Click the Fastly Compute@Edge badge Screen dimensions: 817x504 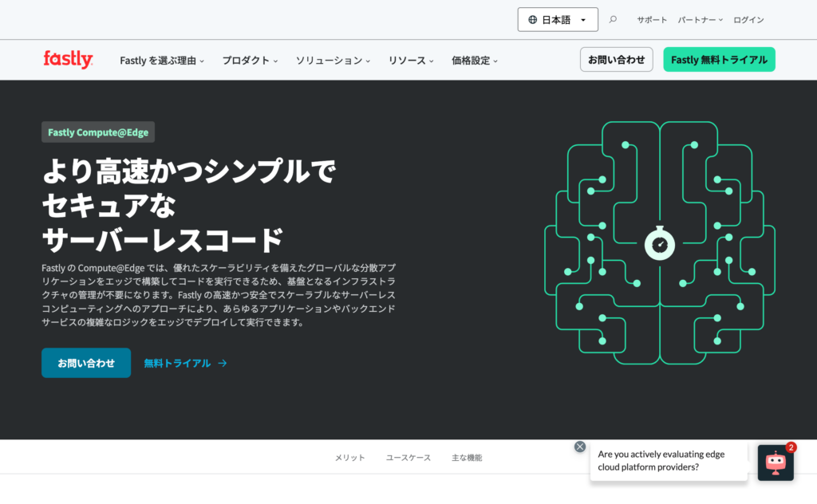point(98,132)
